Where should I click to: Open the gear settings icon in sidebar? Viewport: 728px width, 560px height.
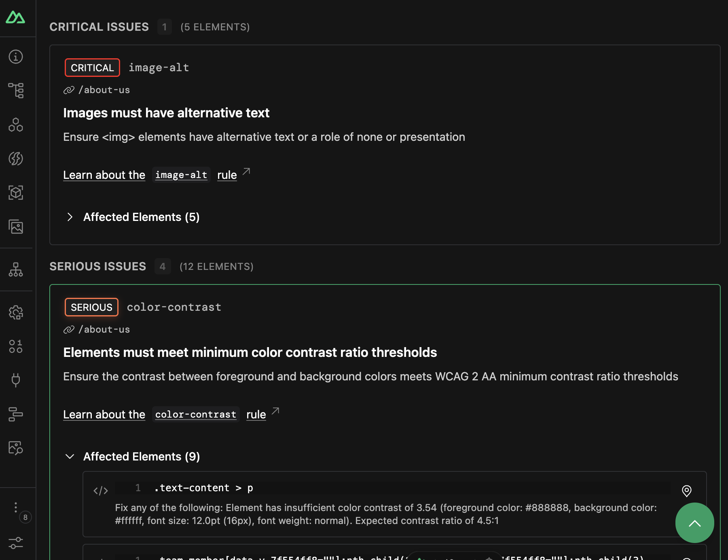(x=15, y=312)
